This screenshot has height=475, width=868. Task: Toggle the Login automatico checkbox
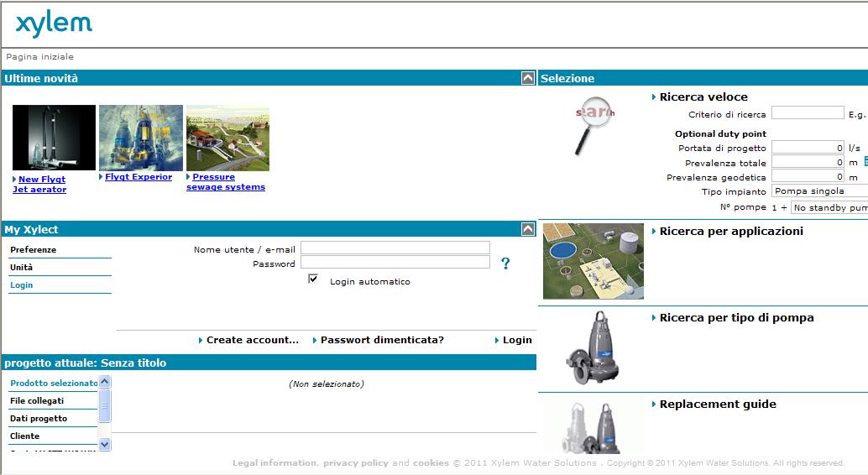(x=313, y=279)
